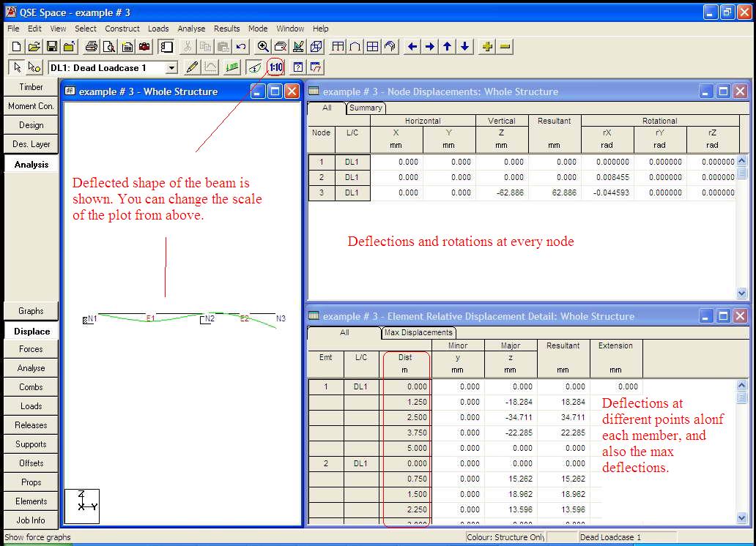Click the Elements sidebar button
This screenshot has height=546, width=756.
coord(31,501)
